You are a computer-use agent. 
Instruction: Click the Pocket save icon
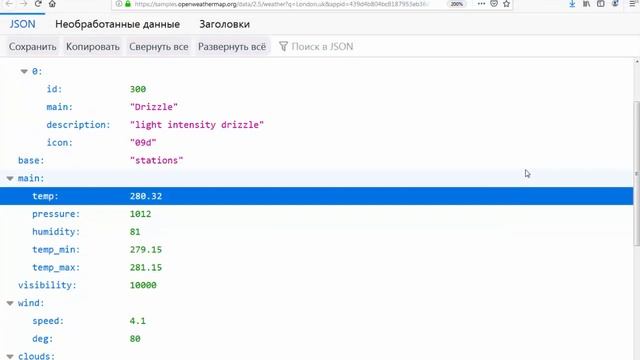pos(494,4)
